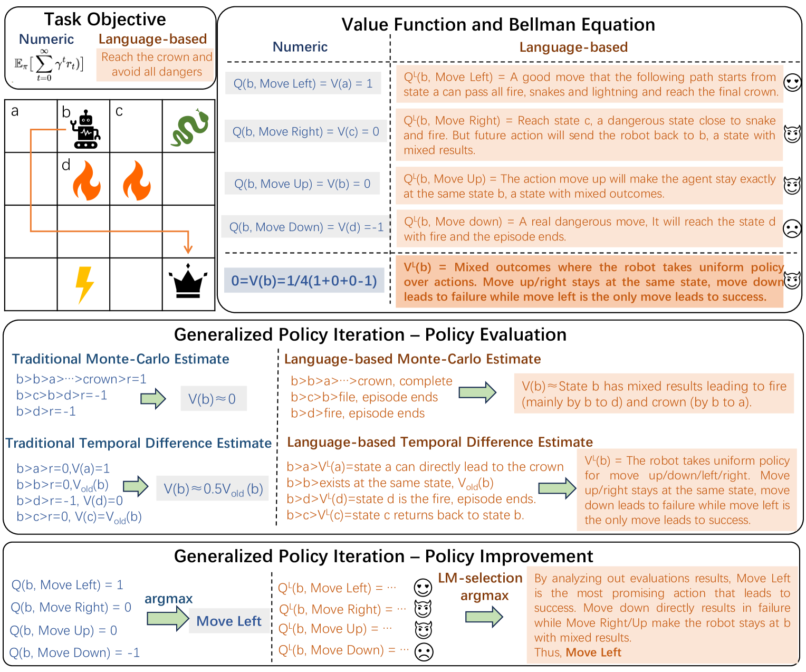Click the green arrow pointing to V(b)≈0
Screen dimensions: 806x672
pyautogui.click(x=153, y=398)
